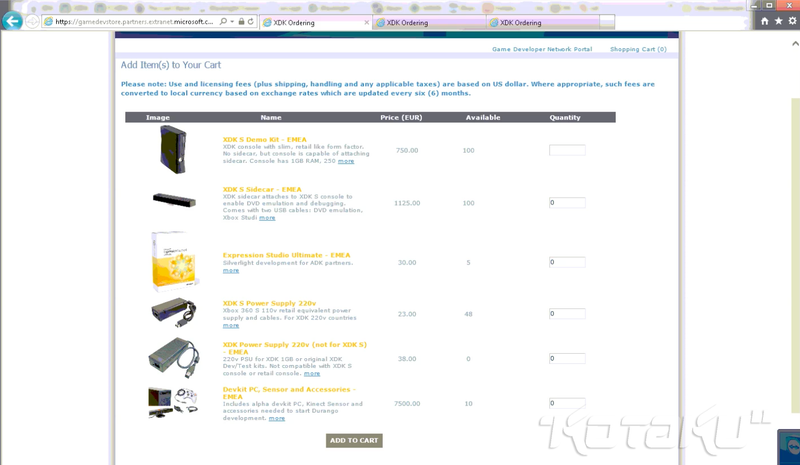The width and height of the screenshot is (800, 465).
Task: Click the vertical scrollbar track
Action: 795,255
